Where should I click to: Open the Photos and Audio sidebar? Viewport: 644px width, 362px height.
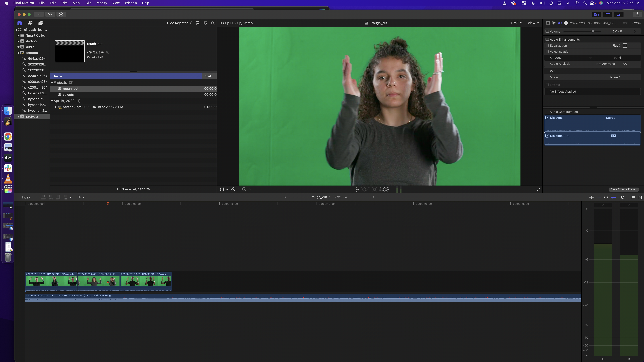click(30, 23)
